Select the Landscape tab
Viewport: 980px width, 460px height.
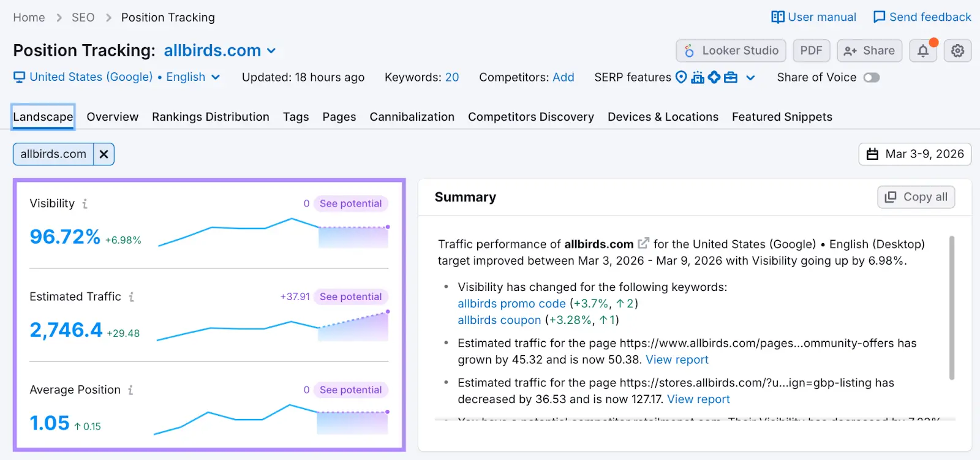tap(43, 117)
